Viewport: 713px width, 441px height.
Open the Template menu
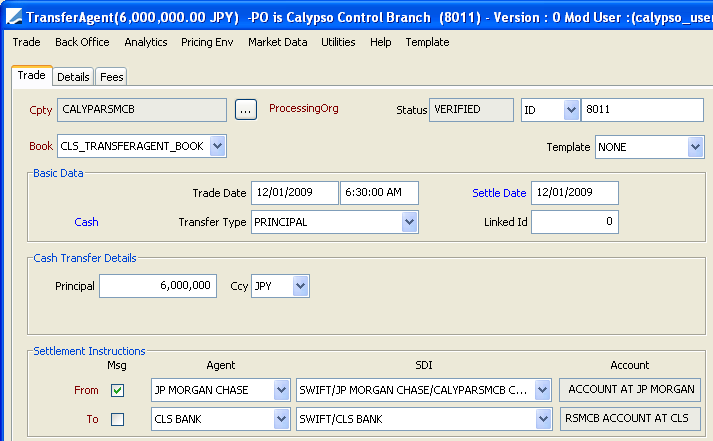tap(427, 42)
